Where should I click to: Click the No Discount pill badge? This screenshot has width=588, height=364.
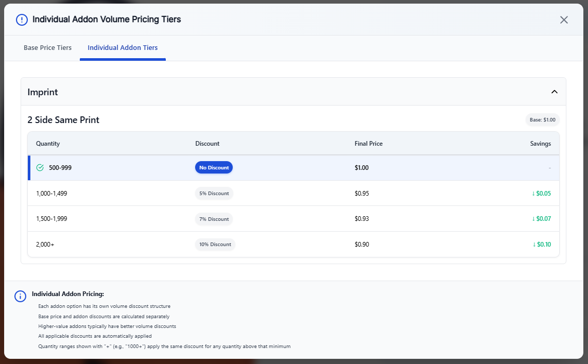tap(214, 167)
